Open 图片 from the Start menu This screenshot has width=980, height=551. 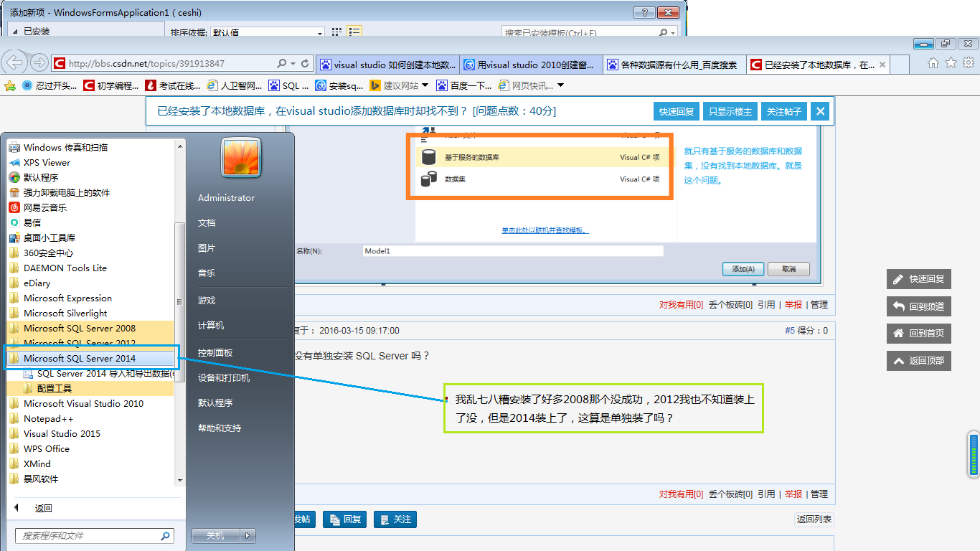pos(207,248)
